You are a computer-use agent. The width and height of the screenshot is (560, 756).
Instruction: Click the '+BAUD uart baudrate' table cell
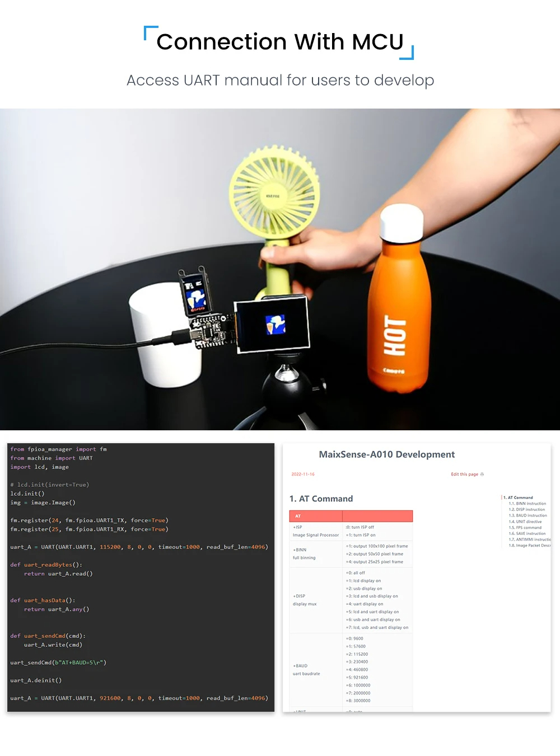(x=306, y=670)
